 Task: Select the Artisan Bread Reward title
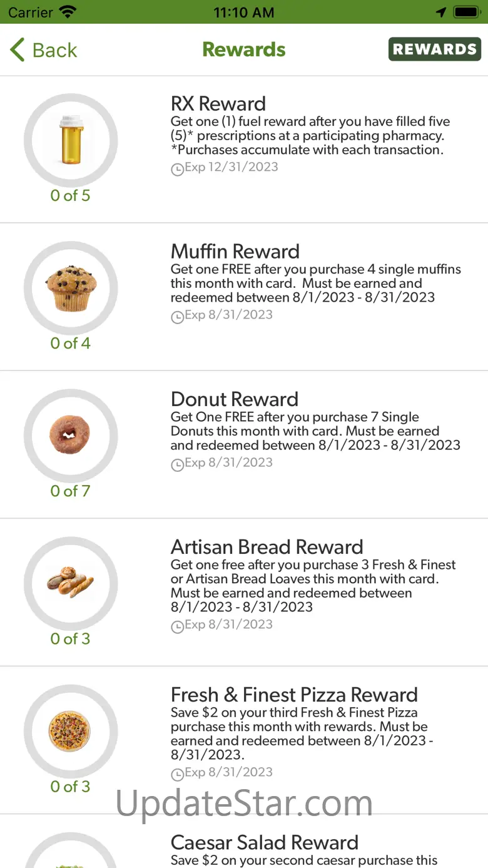point(267,546)
